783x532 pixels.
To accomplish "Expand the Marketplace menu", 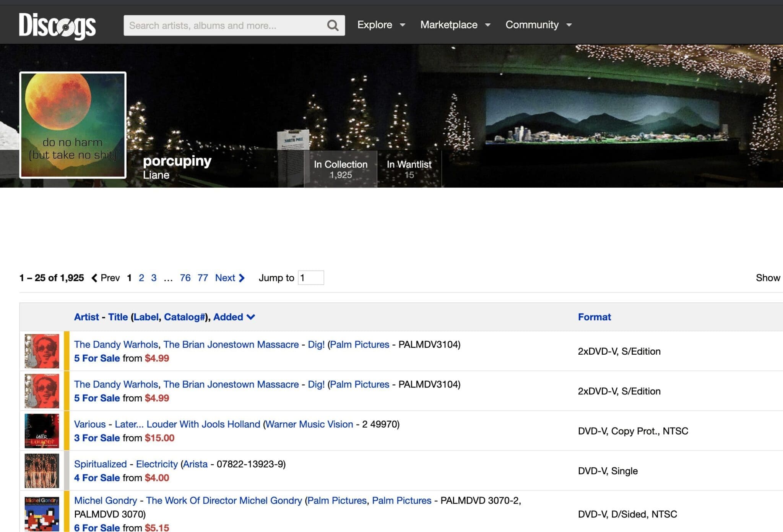I will 455,25.
